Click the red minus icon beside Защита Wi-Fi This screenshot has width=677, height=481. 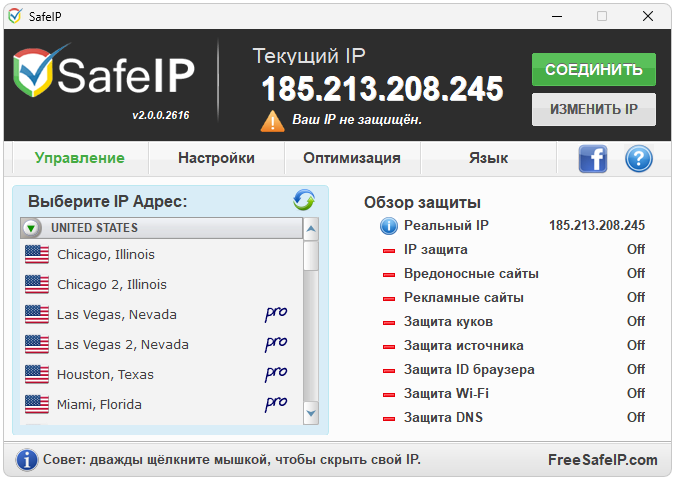pos(389,395)
